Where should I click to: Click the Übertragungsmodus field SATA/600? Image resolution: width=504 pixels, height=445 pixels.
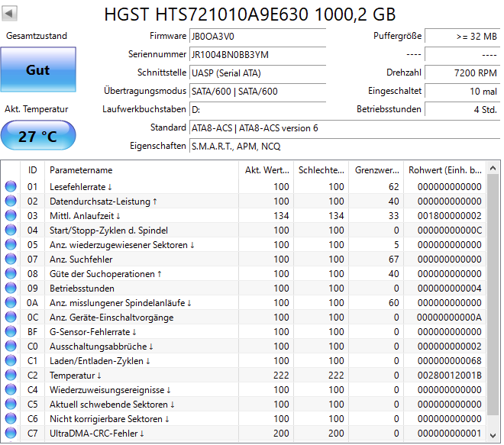[258, 91]
